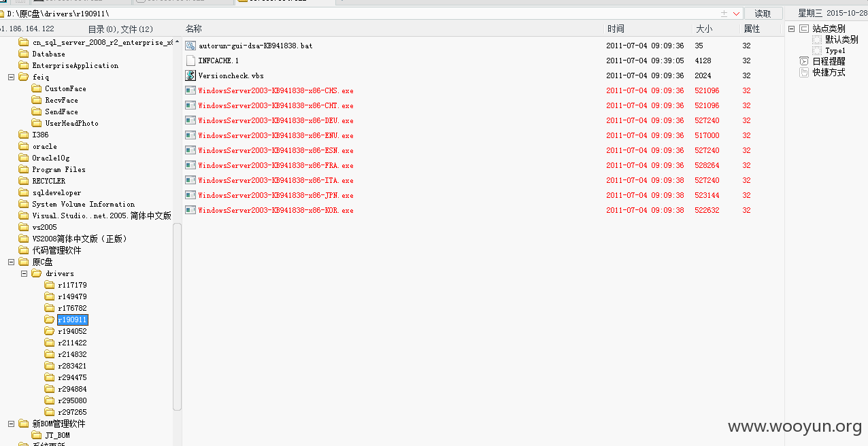868x446 pixels.
Task: Click the vs2005 folder icon
Action: click(x=24, y=227)
